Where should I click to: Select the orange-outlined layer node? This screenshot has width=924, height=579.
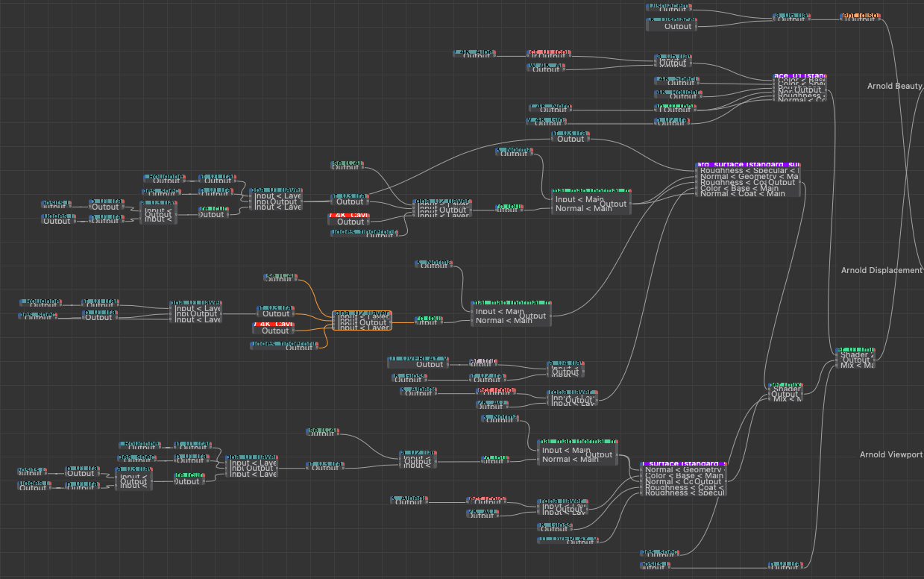362,320
